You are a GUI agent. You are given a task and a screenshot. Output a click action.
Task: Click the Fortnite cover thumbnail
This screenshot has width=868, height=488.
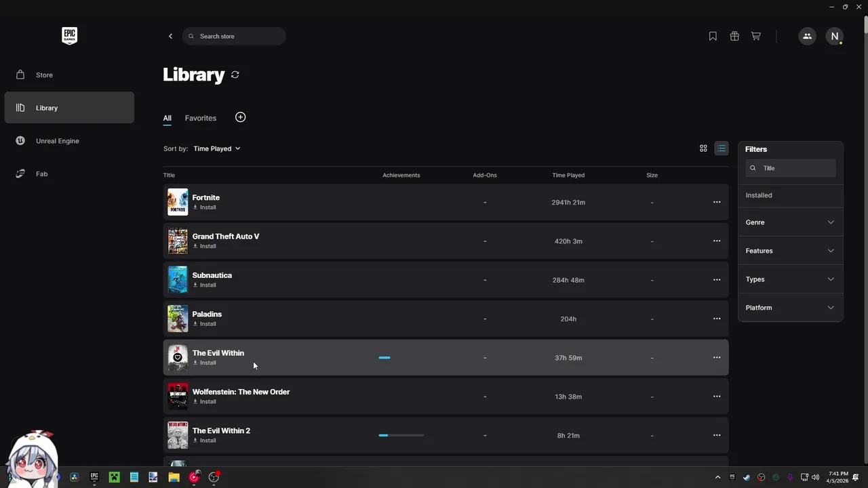pos(178,202)
